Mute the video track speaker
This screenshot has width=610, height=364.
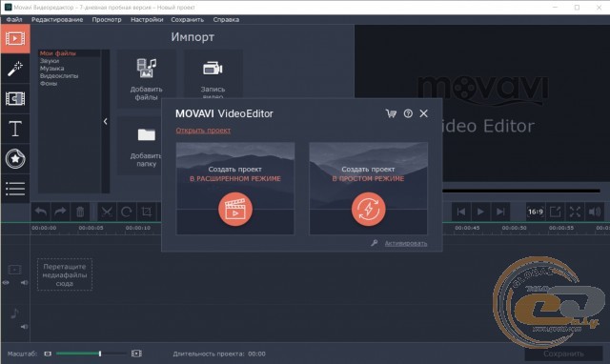pos(24,283)
